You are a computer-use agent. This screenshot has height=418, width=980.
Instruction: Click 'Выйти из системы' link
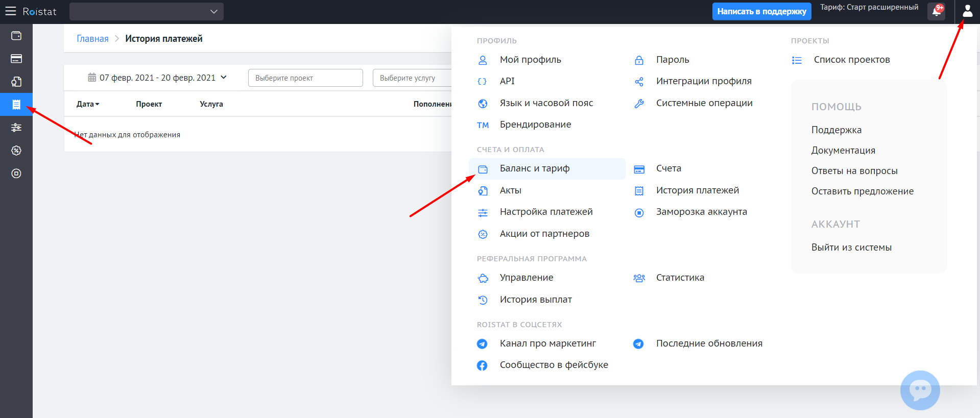(851, 248)
